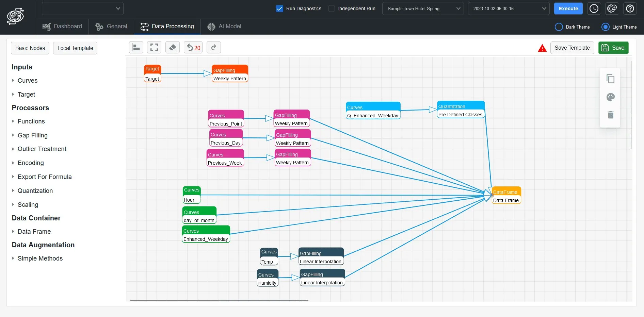Select the Light Theme radio button
This screenshot has height=317, width=644.
[605, 27]
